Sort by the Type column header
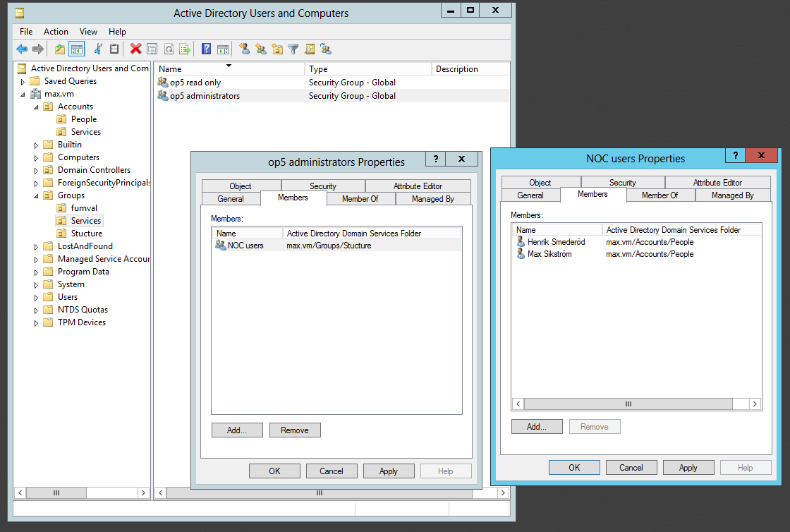The height and width of the screenshot is (532, 790). (367, 69)
